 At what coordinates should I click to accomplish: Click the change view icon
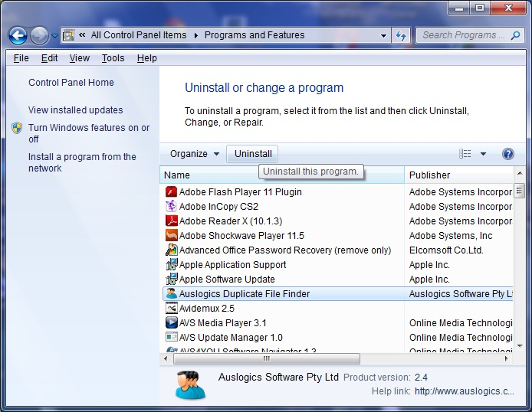tap(465, 154)
